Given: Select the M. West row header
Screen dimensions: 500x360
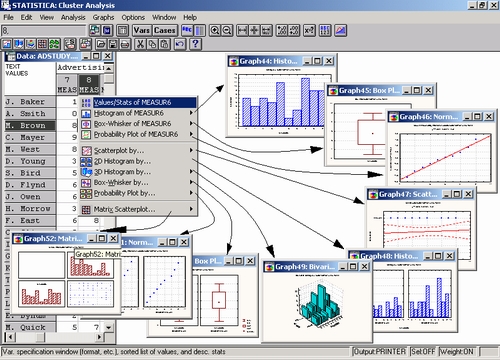Looking at the screenshot, I should 30,149.
